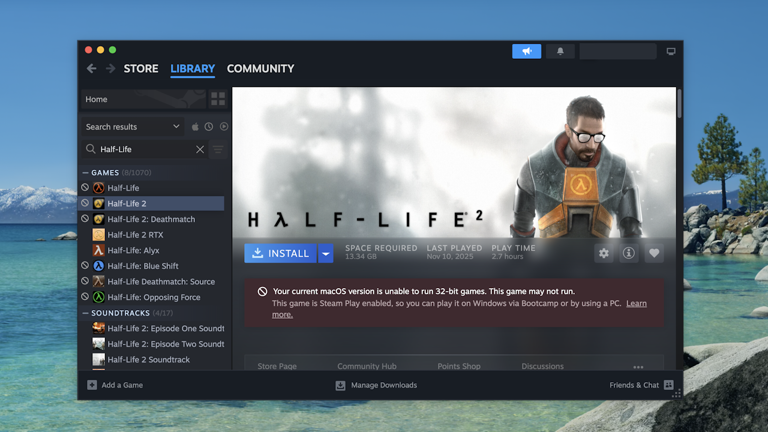This screenshot has width=768, height=432.
Task: Collapse the SOUNDTRACKS section
Action: click(x=85, y=313)
